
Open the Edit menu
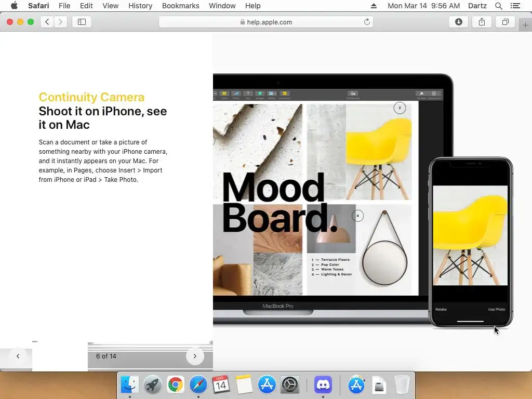click(x=86, y=6)
